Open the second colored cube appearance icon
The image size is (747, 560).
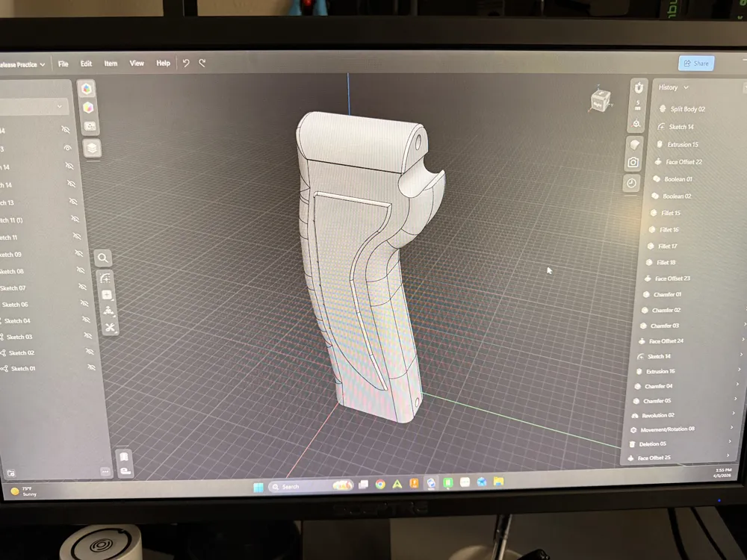pyautogui.click(x=87, y=107)
